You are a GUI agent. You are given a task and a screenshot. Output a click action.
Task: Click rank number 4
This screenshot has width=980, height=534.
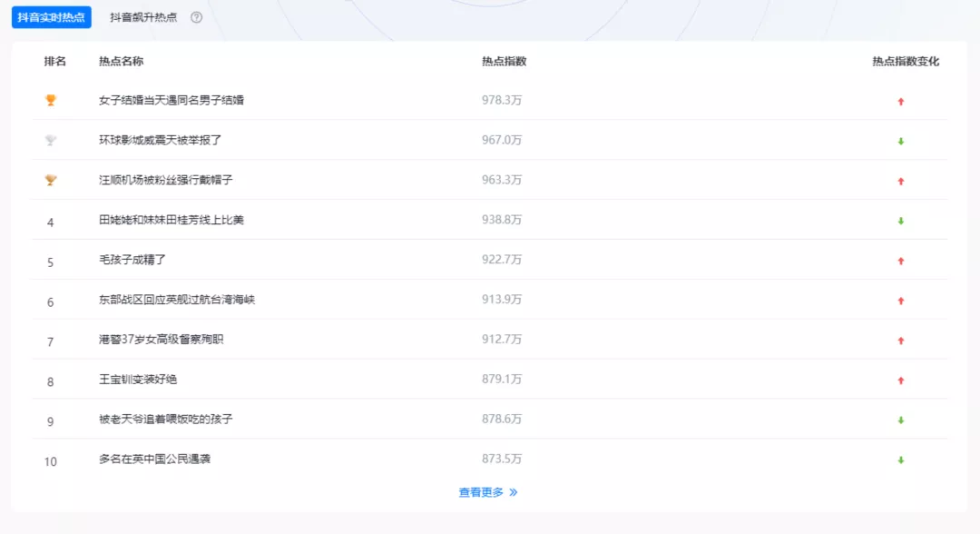[x=51, y=222]
